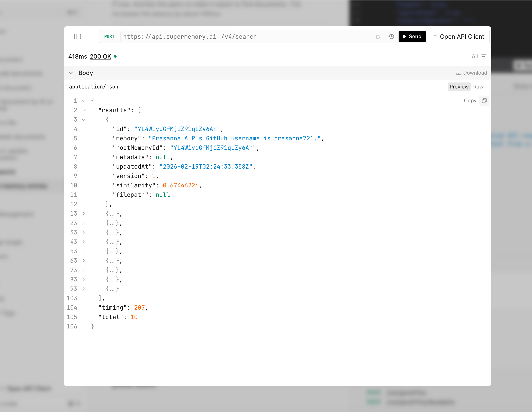Click the copy icon beside Copy
This screenshot has height=412, width=532.
click(x=484, y=101)
